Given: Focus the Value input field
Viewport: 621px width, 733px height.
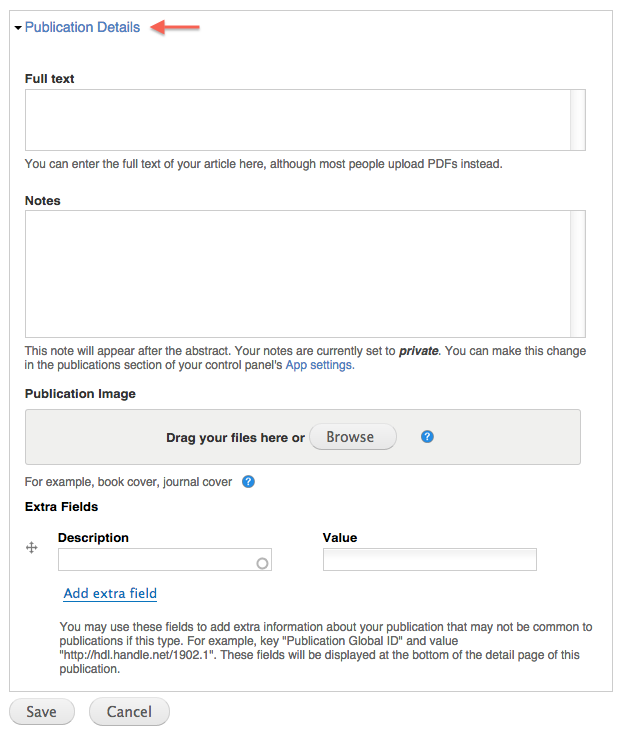Looking at the screenshot, I should (x=430, y=560).
